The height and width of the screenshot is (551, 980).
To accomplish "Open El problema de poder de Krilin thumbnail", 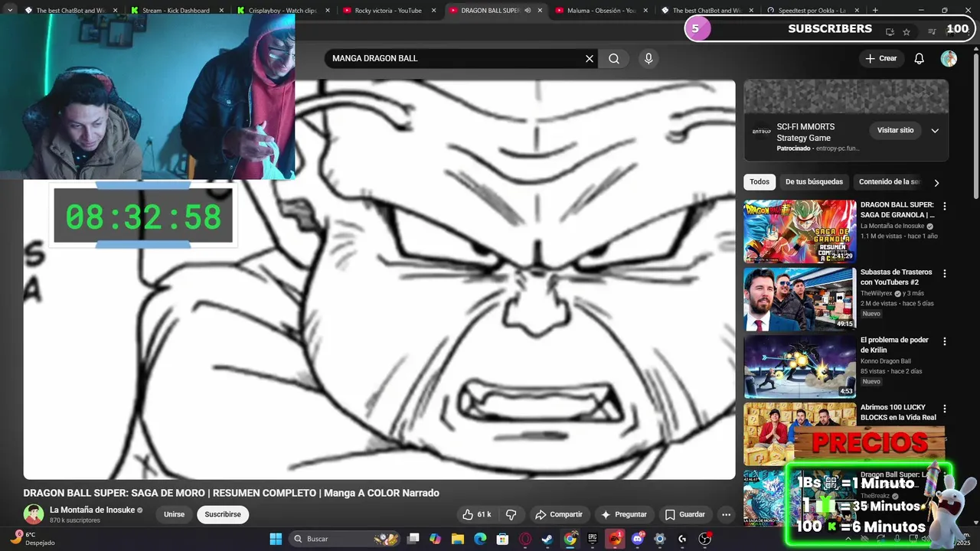I will [799, 367].
